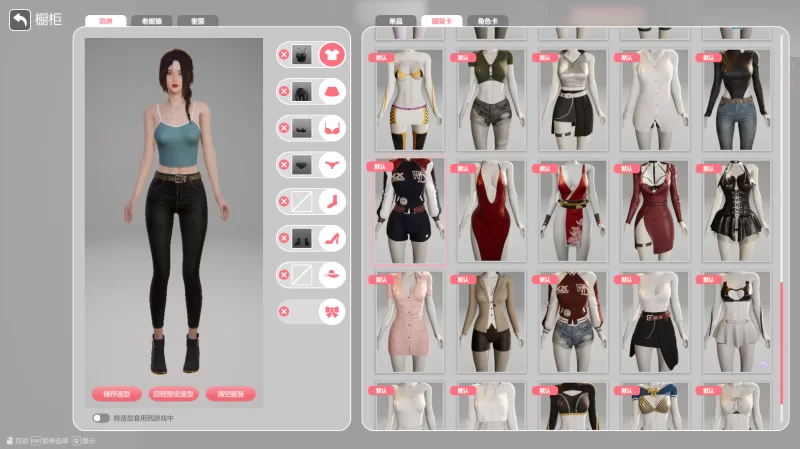Click the 显示 display hint at bottom

[x=84, y=441]
